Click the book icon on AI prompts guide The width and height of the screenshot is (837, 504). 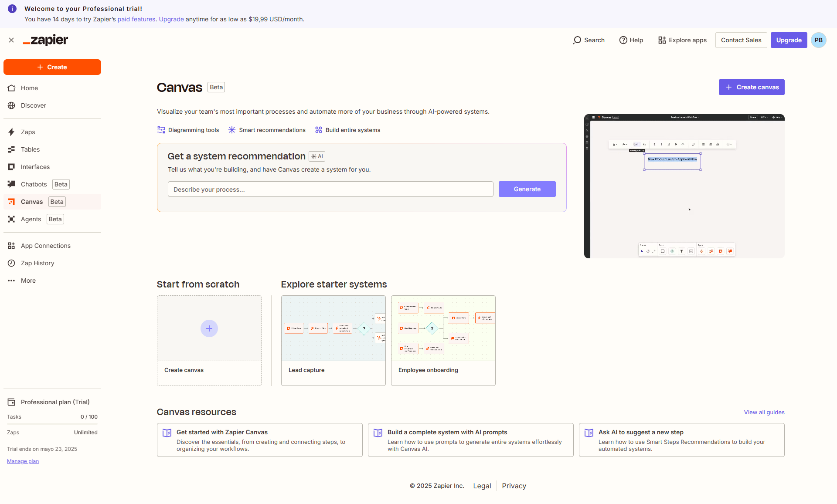[x=378, y=433]
